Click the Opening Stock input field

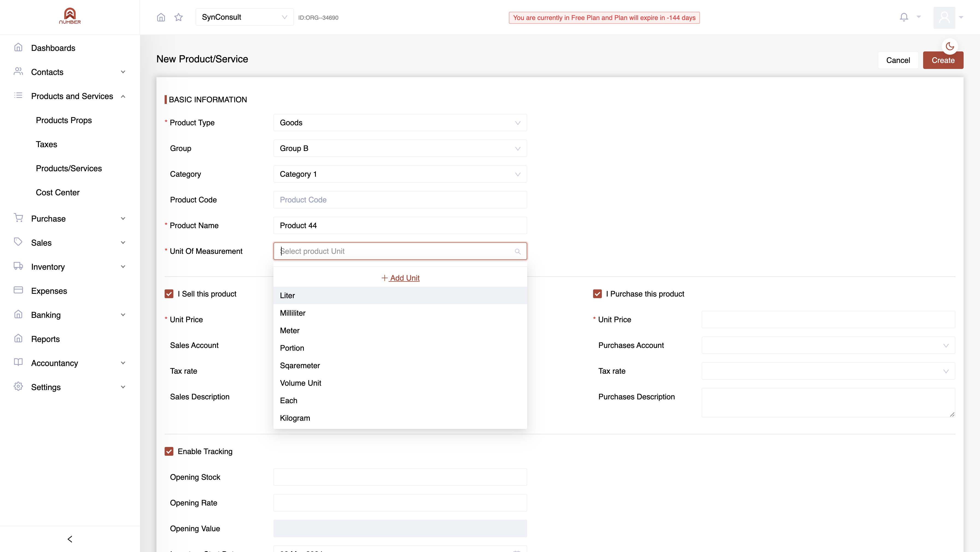coord(400,477)
